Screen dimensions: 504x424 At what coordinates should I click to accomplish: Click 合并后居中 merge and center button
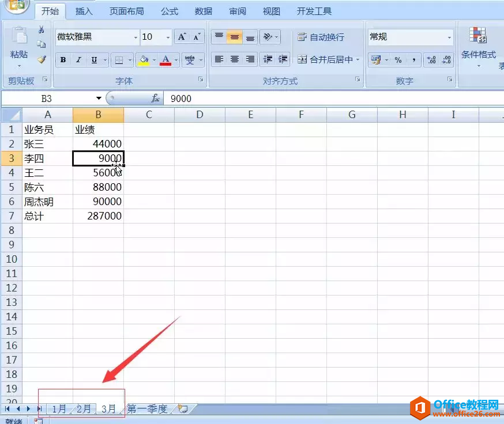pyautogui.click(x=325, y=59)
